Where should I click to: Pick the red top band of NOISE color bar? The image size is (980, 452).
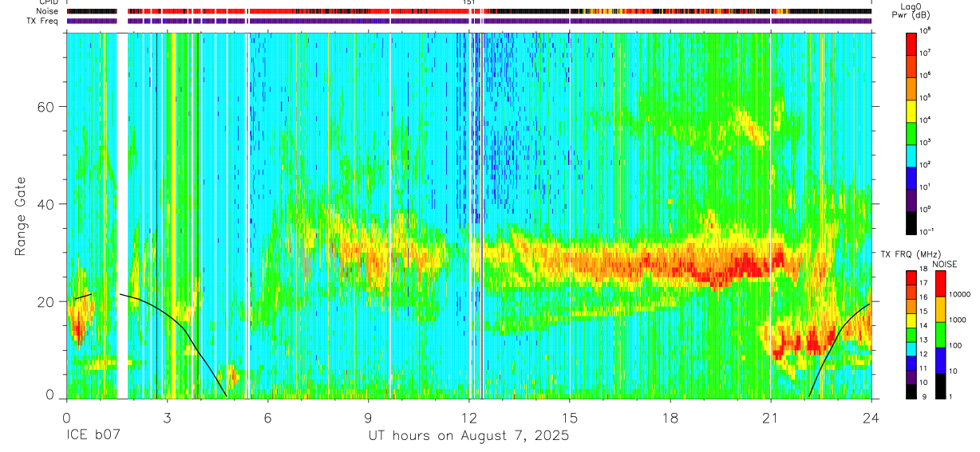point(941,284)
